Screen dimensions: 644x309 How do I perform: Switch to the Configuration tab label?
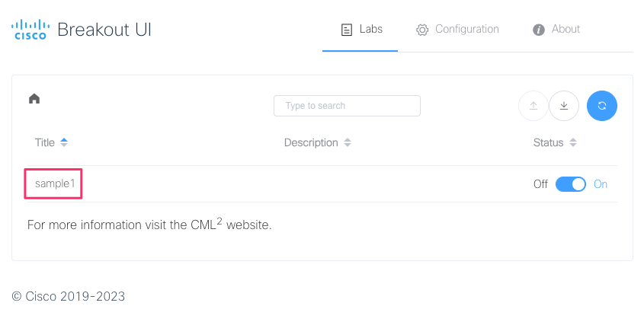467,29
